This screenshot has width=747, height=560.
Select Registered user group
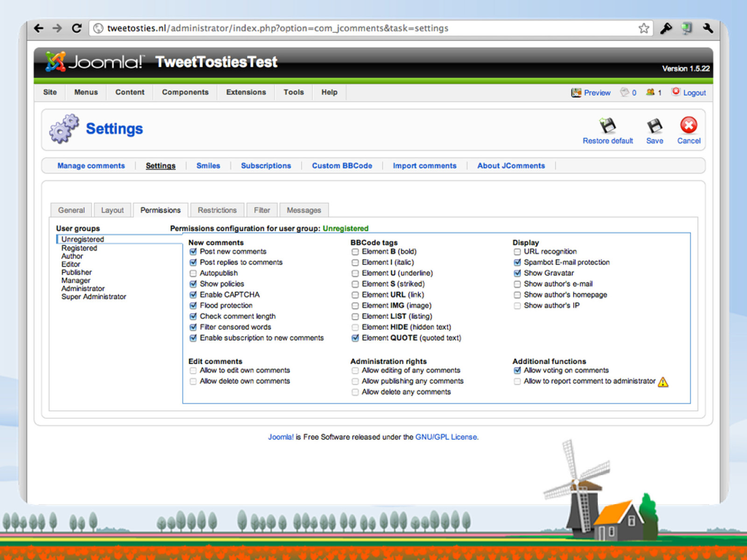(x=79, y=248)
